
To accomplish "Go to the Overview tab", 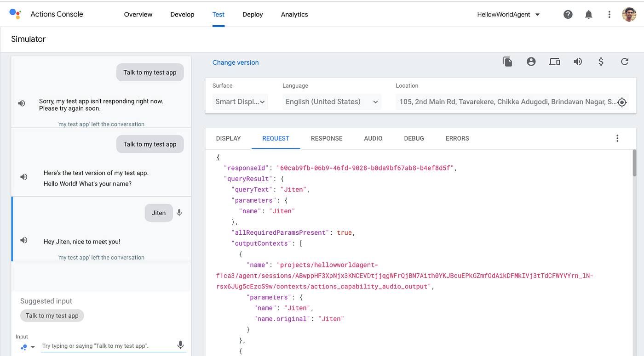I will point(138,15).
